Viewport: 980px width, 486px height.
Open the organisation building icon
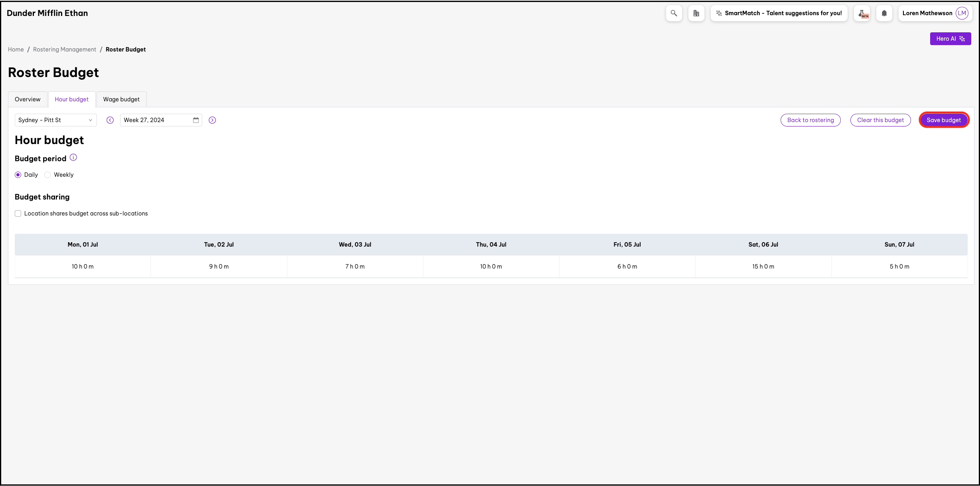[696, 13]
